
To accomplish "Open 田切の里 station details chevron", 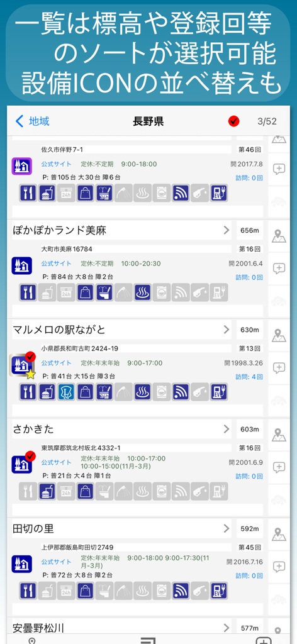I will [227, 528].
